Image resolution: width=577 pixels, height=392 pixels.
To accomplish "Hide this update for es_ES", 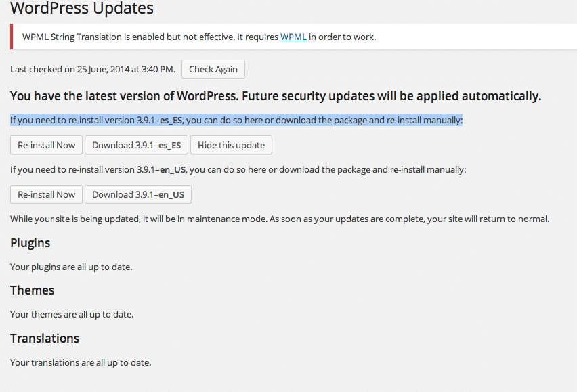I will 231,145.
